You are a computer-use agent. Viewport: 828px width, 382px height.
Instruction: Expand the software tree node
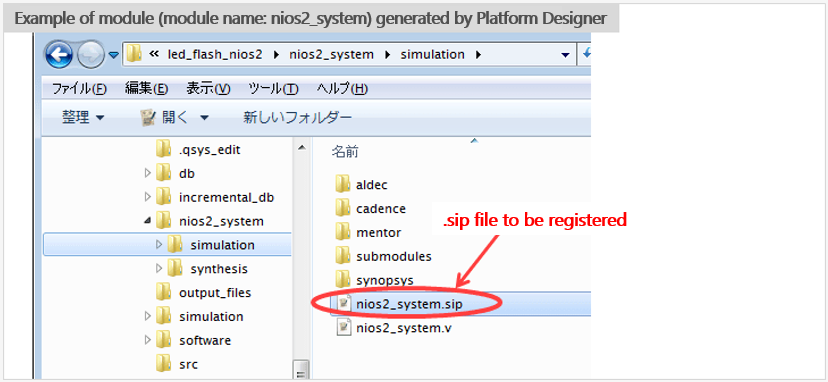147,340
